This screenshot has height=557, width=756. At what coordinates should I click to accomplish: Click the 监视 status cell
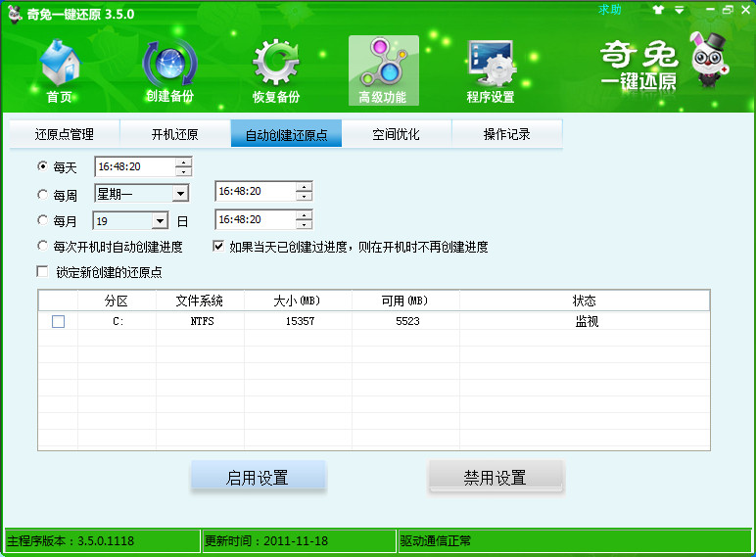pyautogui.click(x=587, y=321)
